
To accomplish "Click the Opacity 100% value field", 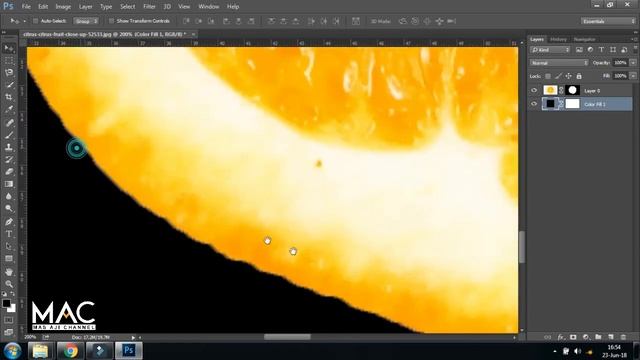I will (x=620, y=63).
